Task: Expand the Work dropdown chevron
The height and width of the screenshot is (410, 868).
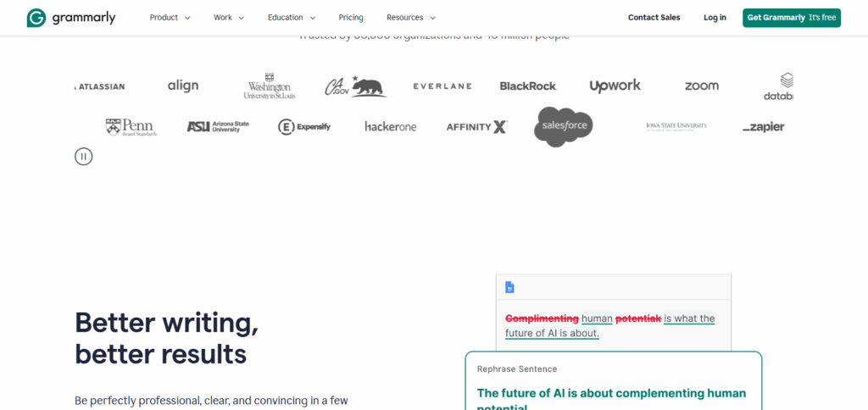Action: click(241, 19)
